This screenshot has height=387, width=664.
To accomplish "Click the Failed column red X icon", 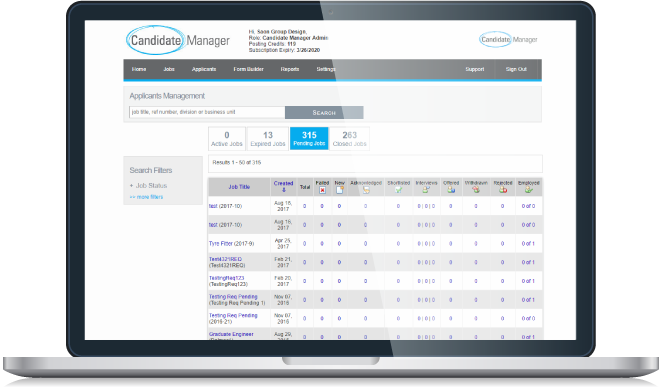I will pyautogui.click(x=322, y=190).
